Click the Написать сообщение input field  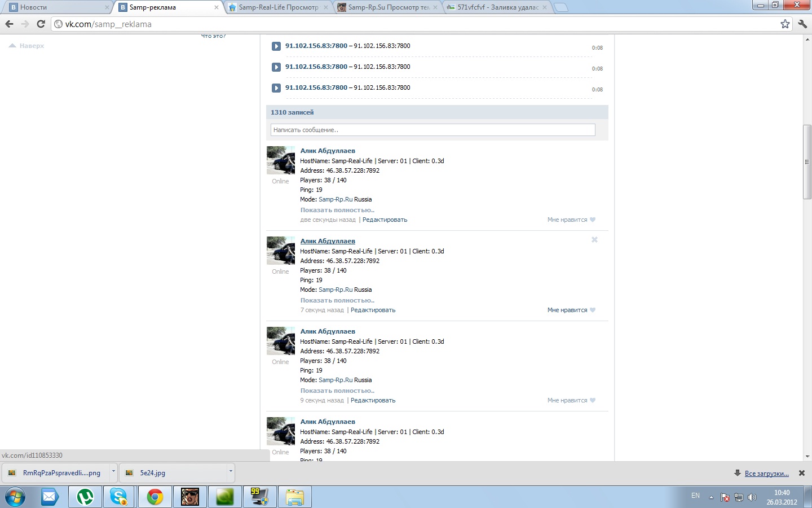pyautogui.click(x=433, y=130)
